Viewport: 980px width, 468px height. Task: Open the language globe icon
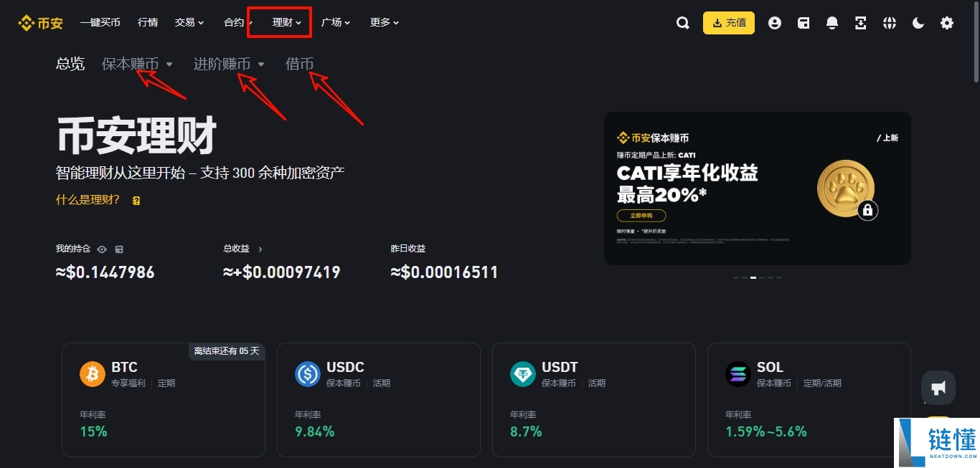tap(890, 23)
